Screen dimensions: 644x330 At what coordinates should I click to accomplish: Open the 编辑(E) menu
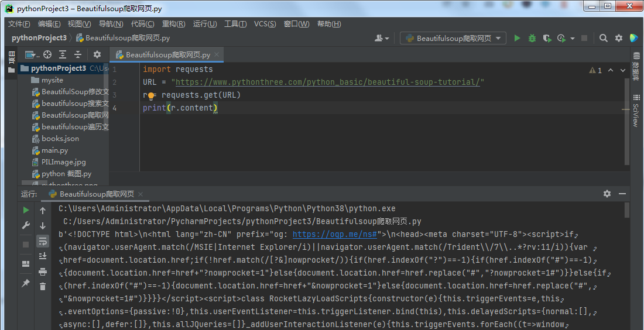click(49, 24)
